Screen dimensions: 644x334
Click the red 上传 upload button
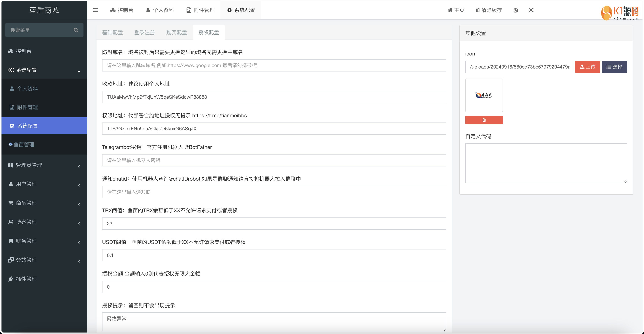click(x=587, y=67)
